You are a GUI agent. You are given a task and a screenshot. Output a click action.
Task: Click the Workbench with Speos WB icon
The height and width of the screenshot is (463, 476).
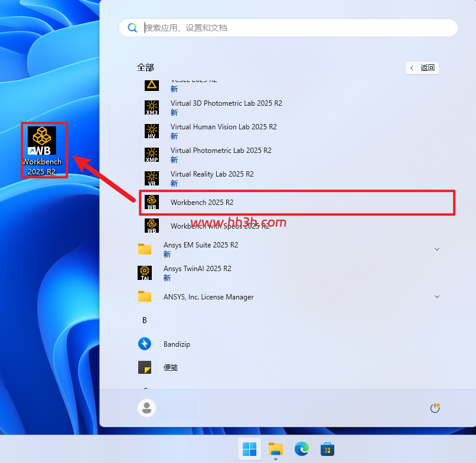pos(152,226)
